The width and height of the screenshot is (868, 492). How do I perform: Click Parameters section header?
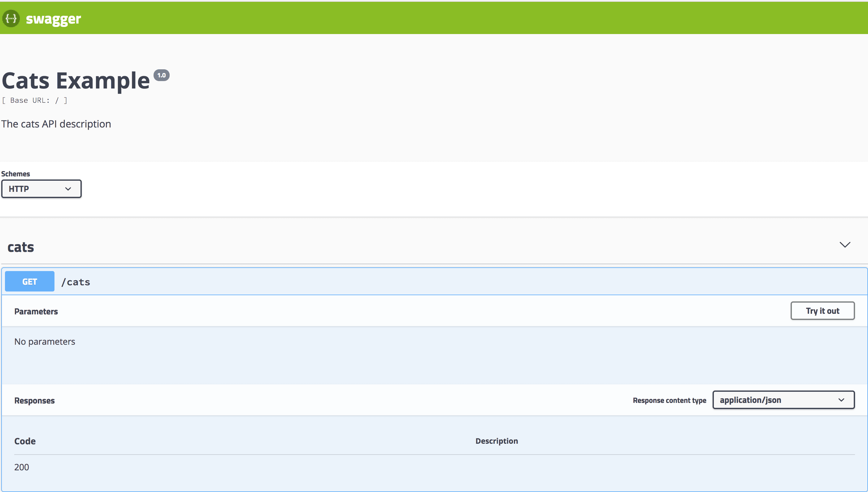(x=36, y=310)
